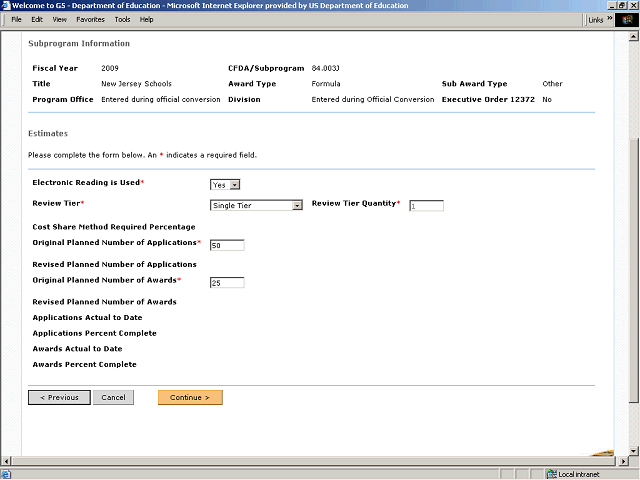Click the Original Planned Number of Awards field
The image size is (640, 480).
click(x=227, y=283)
